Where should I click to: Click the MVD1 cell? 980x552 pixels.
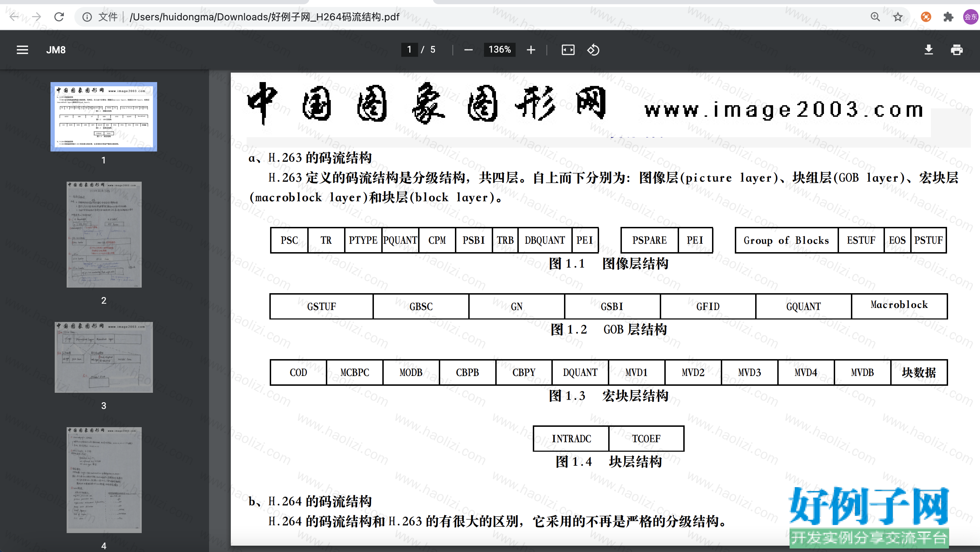(x=637, y=372)
